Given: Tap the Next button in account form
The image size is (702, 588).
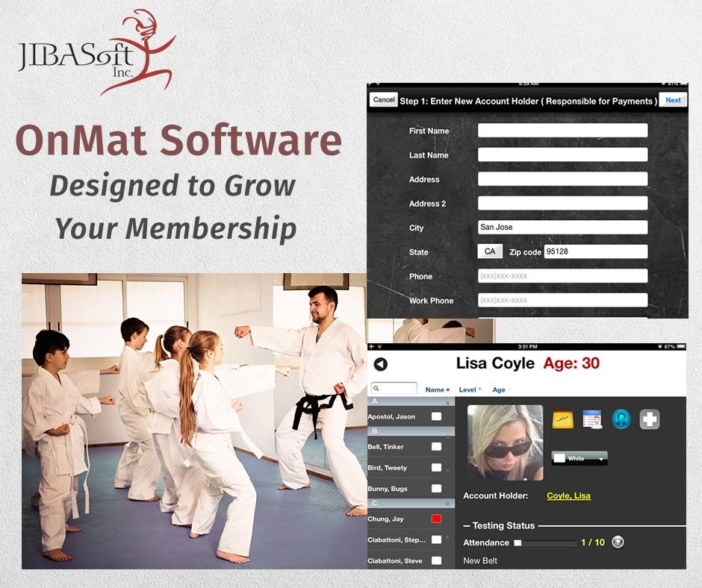Looking at the screenshot, I should pyautogui.click(x=673, y=100).
